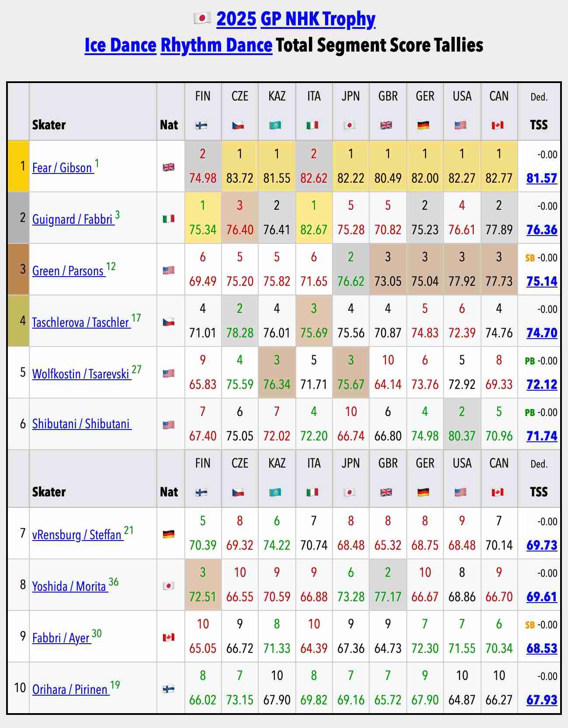Click the Japan flag in Yoshida / Morita row

click(169, 586)
